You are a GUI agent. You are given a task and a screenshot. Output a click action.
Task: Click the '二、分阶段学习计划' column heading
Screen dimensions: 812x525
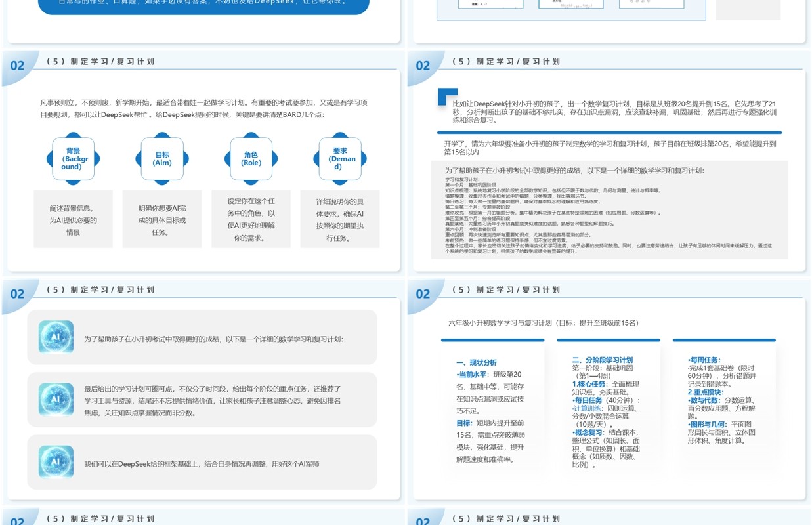pyautogui.click(x=603, y=360)
